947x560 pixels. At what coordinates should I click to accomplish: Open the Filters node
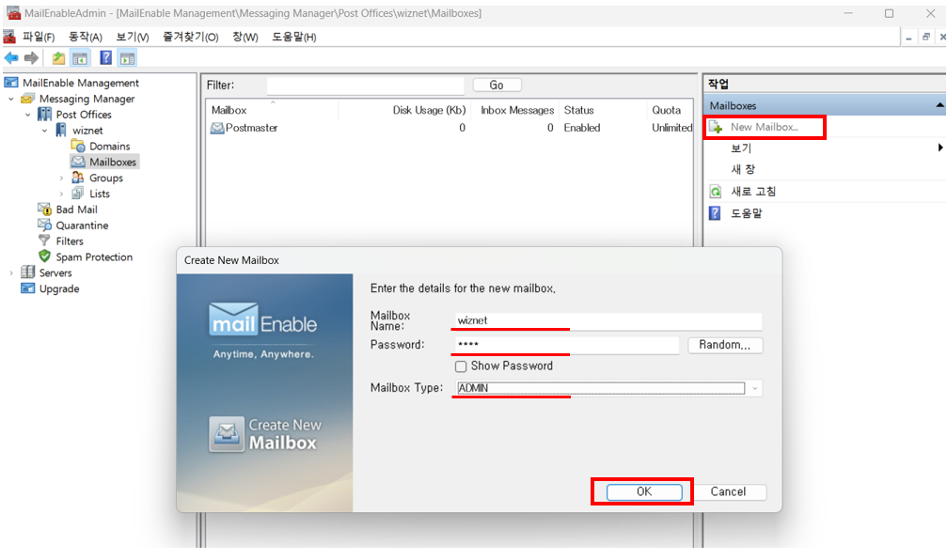click(x=70, y=241)
